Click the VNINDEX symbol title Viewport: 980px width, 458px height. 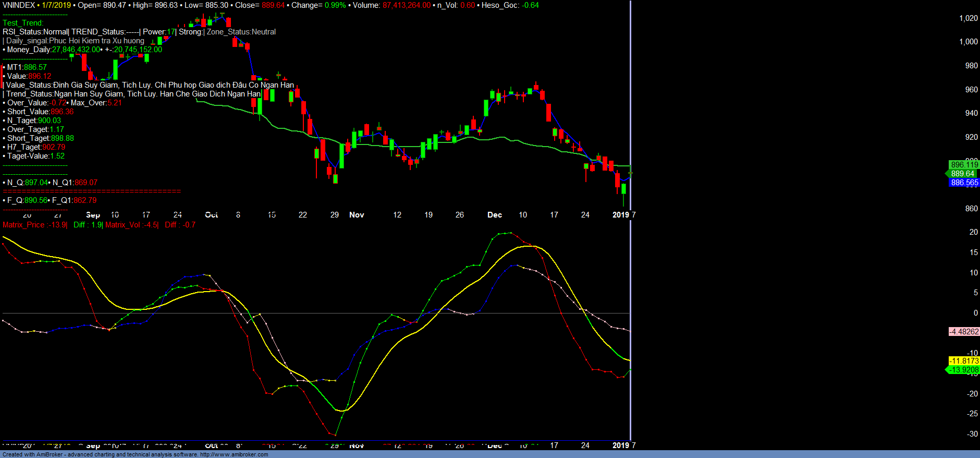tap(19, 5)
